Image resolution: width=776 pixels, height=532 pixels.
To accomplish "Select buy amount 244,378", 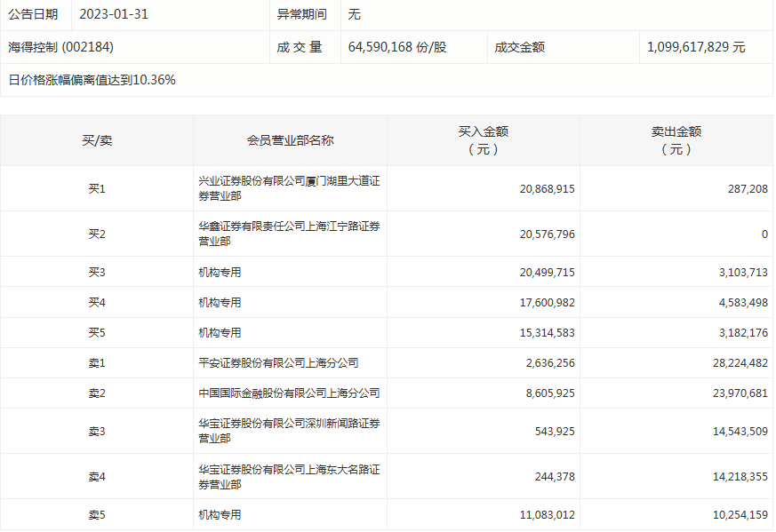I will (x=555, y=477).
